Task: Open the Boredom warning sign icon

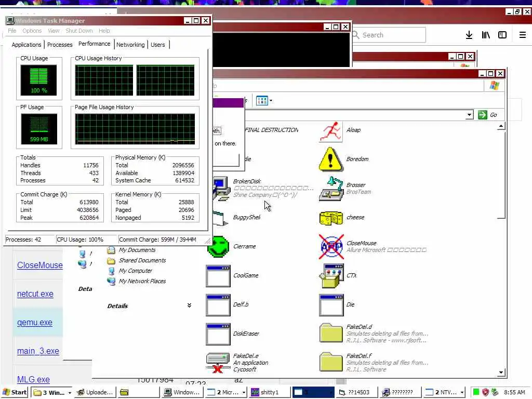Action: 331,159
